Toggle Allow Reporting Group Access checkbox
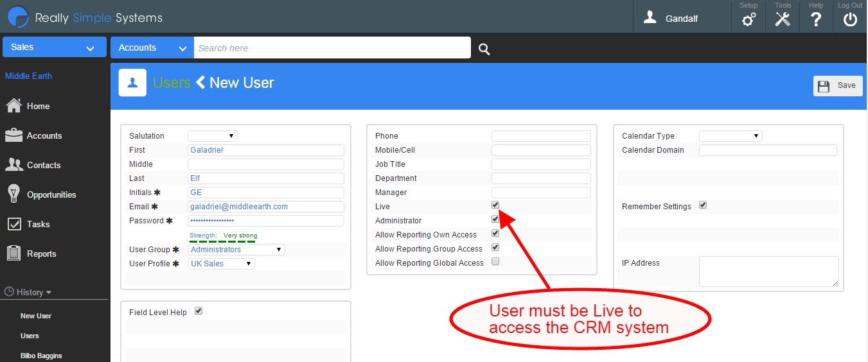 [495, 248]
